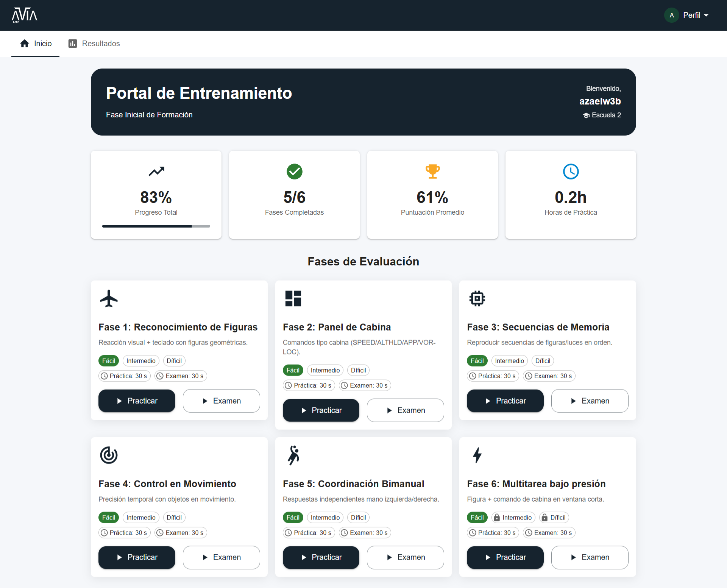Enable Díficil difficulty on Fase 2

(x=358, y=370)
